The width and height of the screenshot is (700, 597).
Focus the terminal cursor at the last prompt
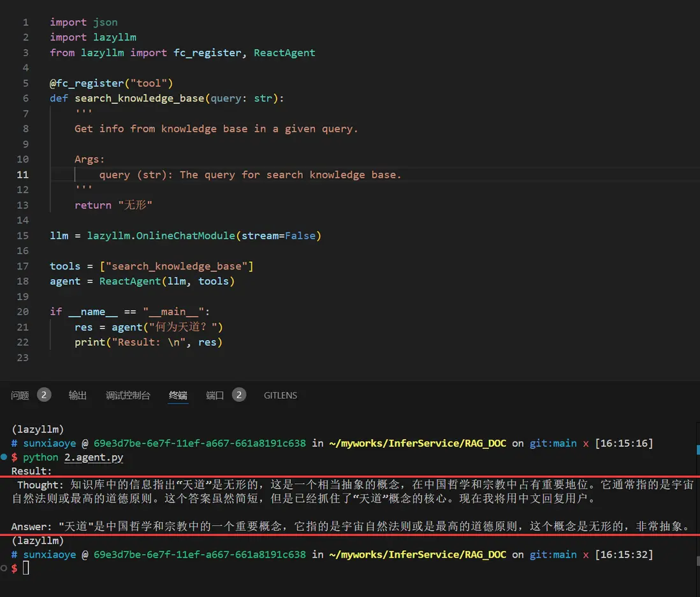pos(26,568)
